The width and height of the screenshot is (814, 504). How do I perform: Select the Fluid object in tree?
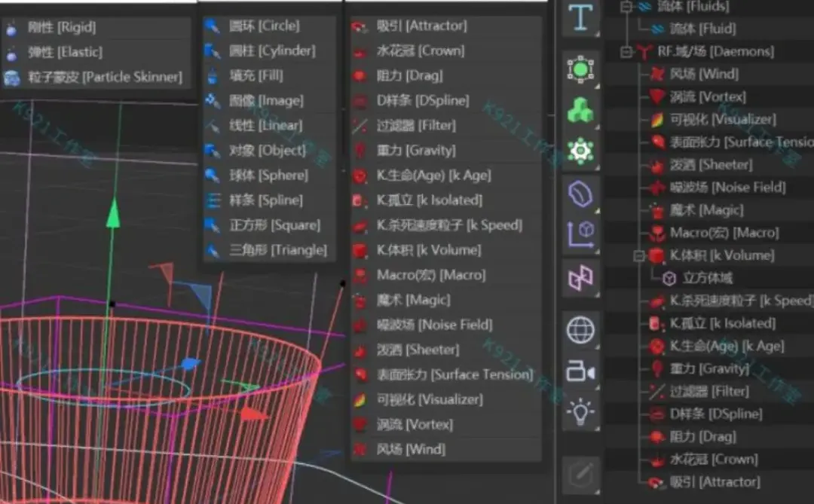click(702, 29)
